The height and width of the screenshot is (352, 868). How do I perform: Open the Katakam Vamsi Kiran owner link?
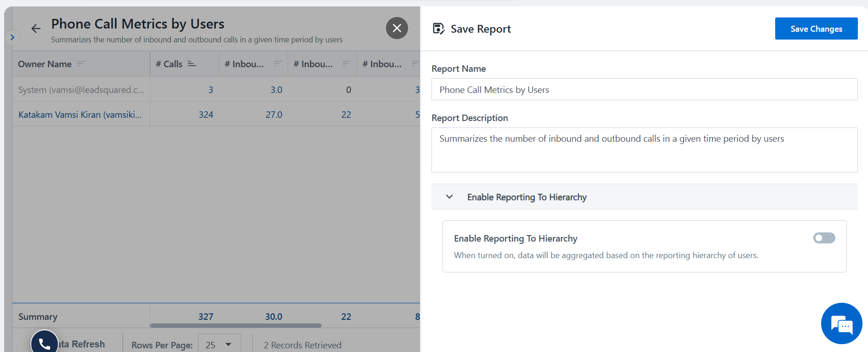click(80, 115)
